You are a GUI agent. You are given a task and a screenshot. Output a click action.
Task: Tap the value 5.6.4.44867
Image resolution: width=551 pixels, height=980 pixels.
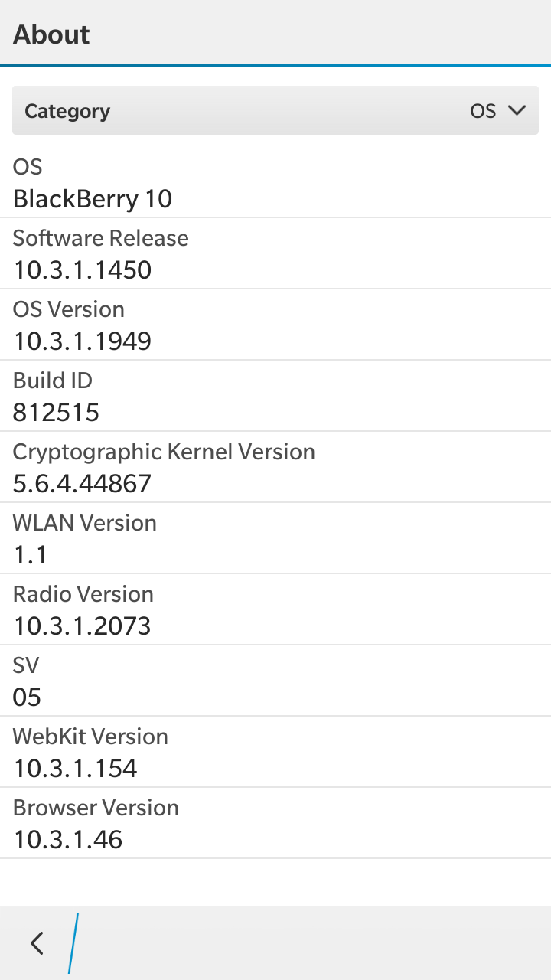click(83, 484)
